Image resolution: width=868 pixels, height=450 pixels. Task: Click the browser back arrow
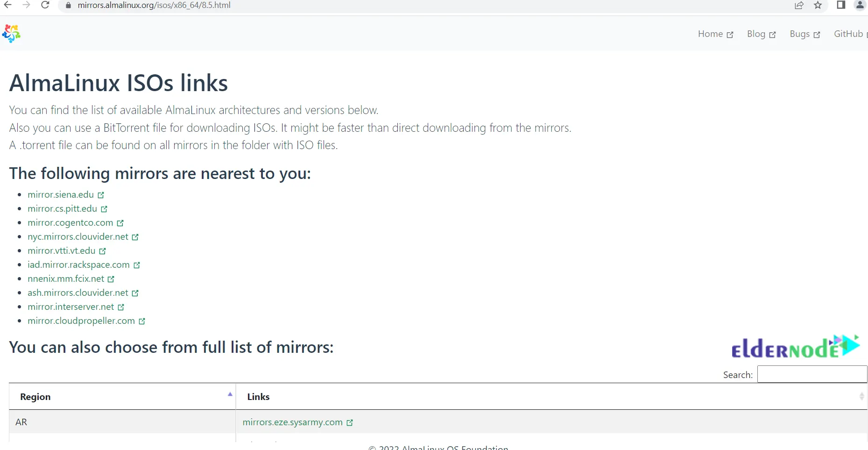click(8, 5)
